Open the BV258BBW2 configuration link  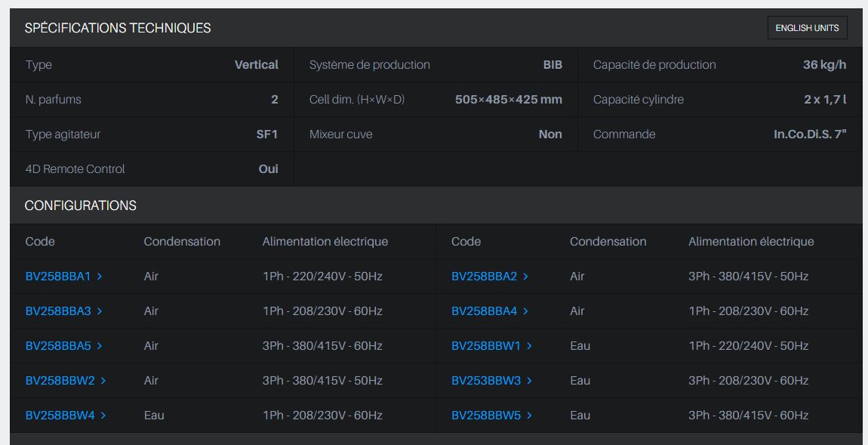click(x=60, y=381)
